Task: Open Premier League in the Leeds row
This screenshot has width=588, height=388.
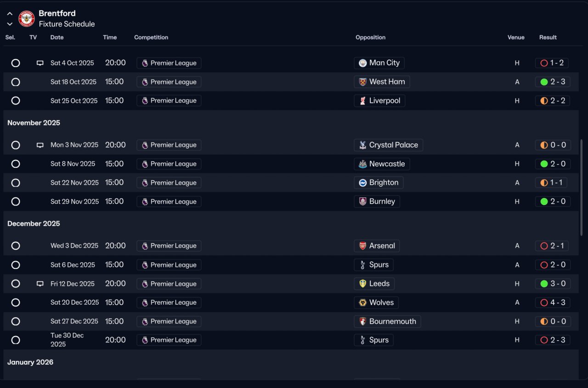Action: [x=169, y=284]
